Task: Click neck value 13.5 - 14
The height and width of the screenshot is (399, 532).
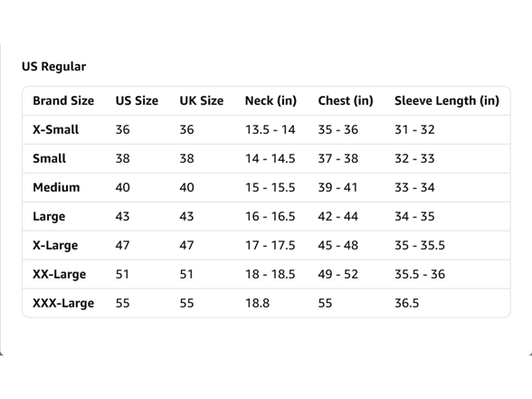Action: point(270,129)
